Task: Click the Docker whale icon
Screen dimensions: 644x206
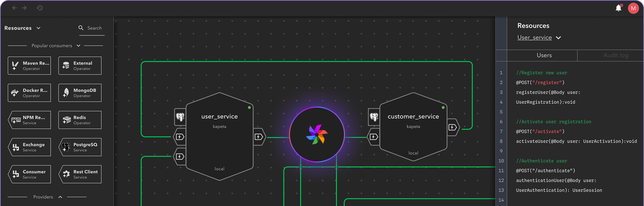Action: click(x=15, y=93)
